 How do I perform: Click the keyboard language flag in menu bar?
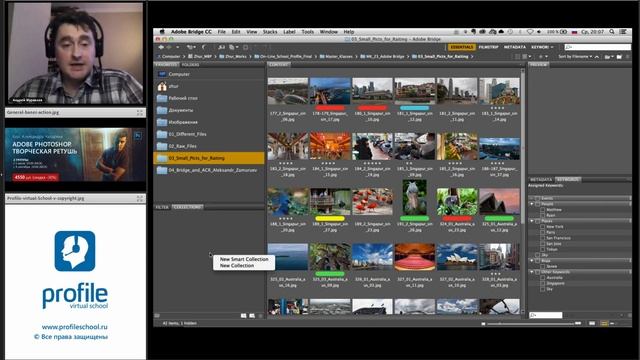pyautogui.click(x=574, y=31)
